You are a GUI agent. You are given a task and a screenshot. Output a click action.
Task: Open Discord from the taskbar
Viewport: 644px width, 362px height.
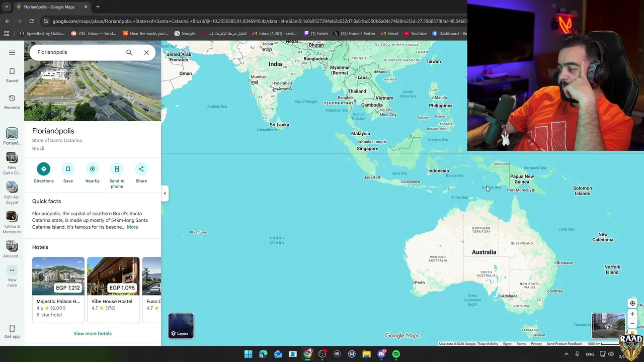381,354
